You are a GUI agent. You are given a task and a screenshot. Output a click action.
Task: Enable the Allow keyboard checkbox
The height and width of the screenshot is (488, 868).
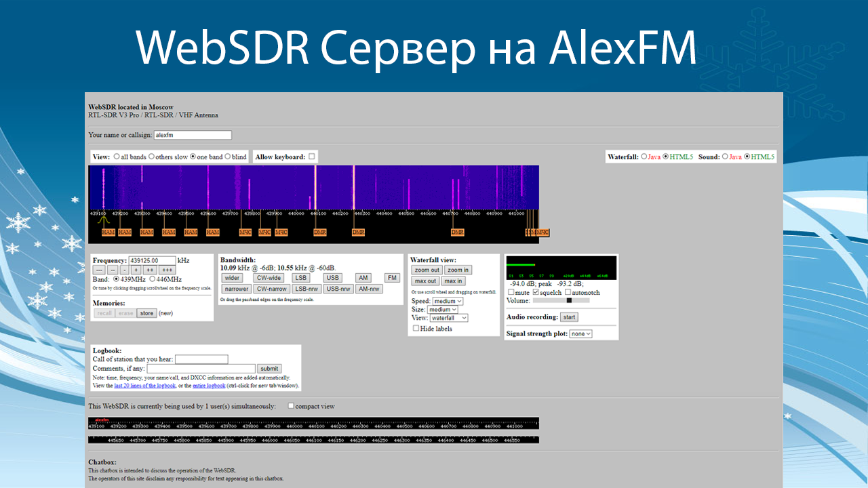pos(312,157)
